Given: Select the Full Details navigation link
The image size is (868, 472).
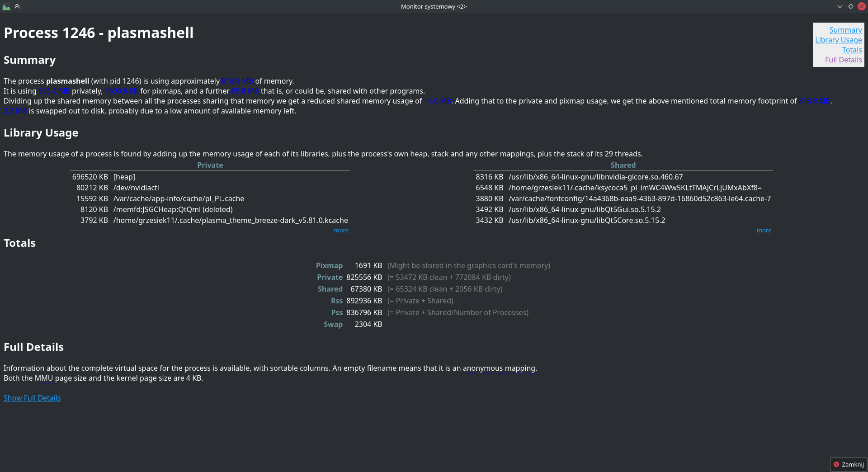Looking at the screenshot, I should 843,60.
